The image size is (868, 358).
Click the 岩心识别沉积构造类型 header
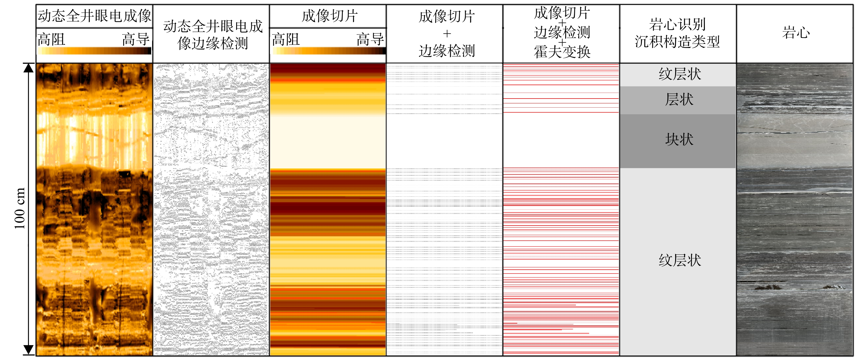pyautogui.click(x=678, y=33)
